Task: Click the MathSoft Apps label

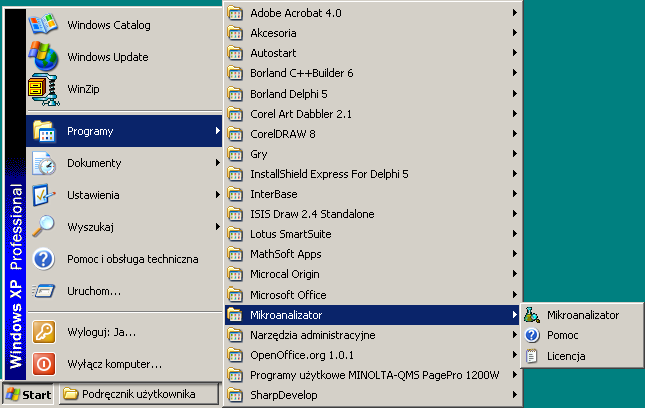Action: [286, 254]
